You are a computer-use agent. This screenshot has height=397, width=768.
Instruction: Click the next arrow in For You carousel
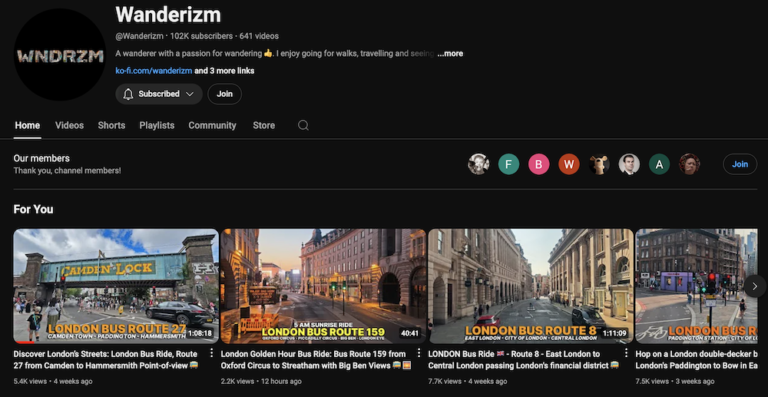[x=755, y=286]
